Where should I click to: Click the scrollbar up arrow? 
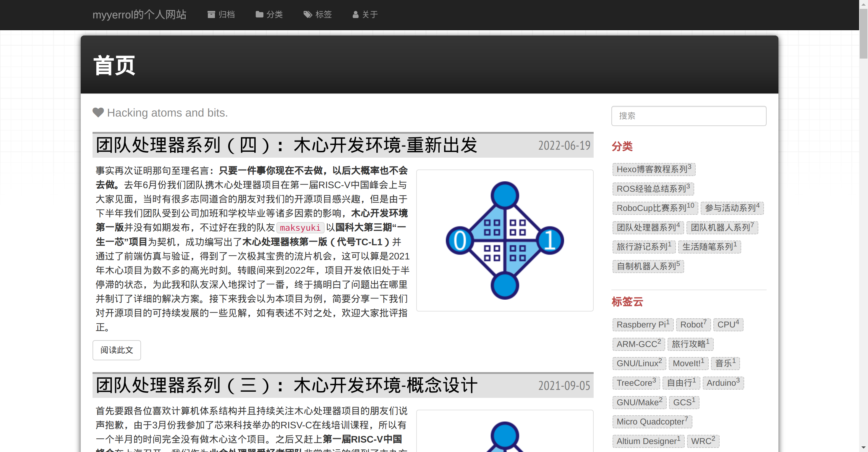[x=863, y=4]
